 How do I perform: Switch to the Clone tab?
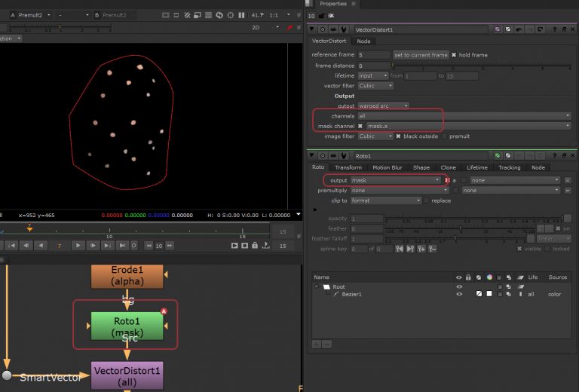click(x=449, y=167)
